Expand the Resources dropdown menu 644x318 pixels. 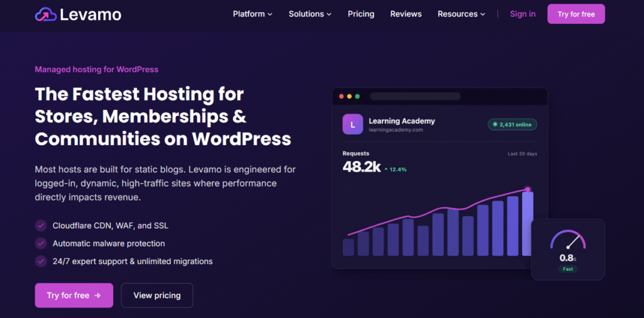coord(461,14)
